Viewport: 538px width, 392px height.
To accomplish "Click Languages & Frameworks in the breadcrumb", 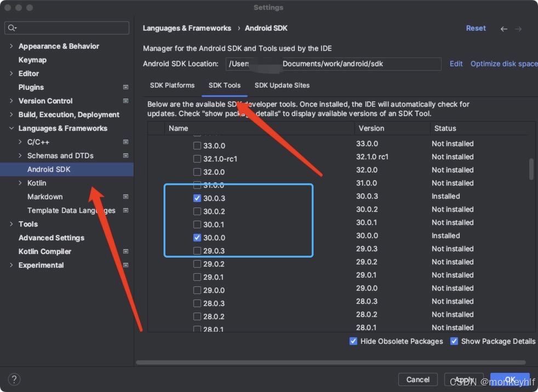I will [x=187, y=28].
